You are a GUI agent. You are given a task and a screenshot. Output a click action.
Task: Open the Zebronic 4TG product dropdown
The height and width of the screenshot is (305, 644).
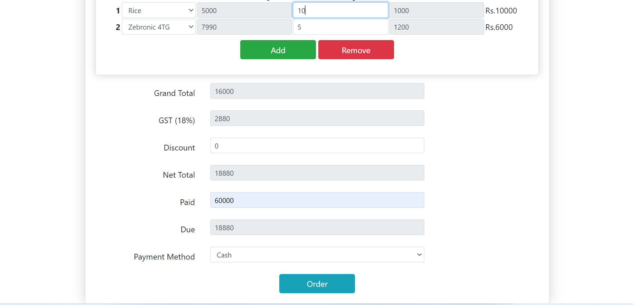click(x=158, y=27)
